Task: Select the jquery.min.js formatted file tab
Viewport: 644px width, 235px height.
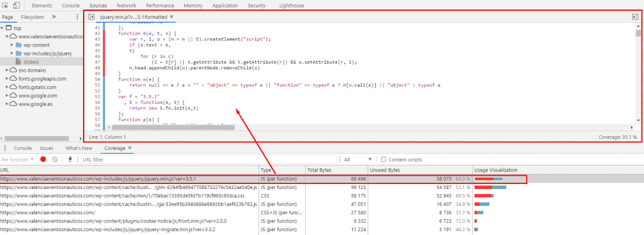Action: click(133, 17)
